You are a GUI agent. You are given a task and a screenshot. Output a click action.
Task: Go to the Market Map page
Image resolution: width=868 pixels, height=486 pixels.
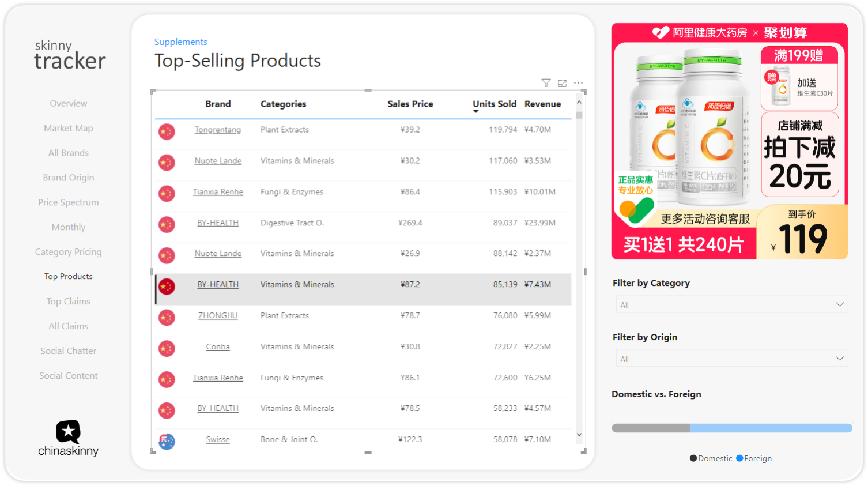point(68,128)
